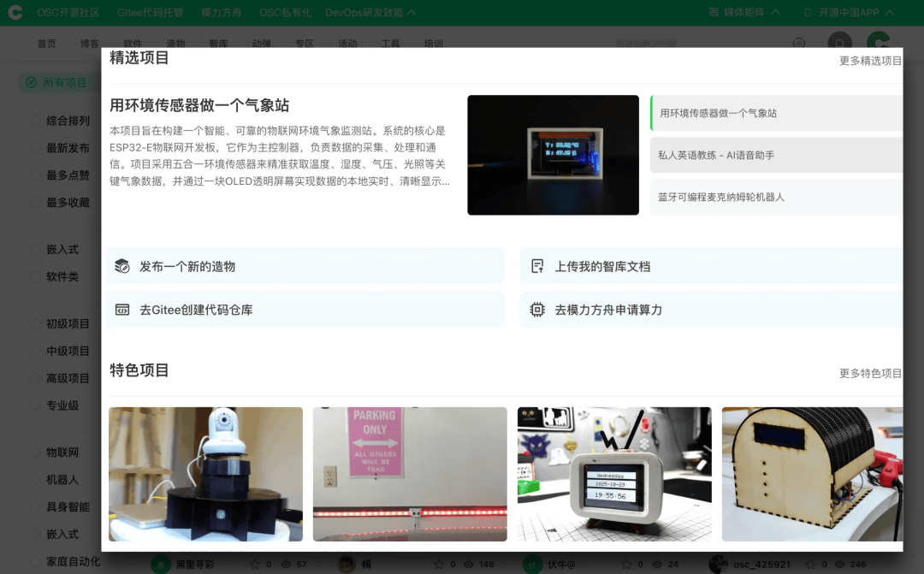Click the OSChina logo icon
924x574 pixels.
pos(15,13)
